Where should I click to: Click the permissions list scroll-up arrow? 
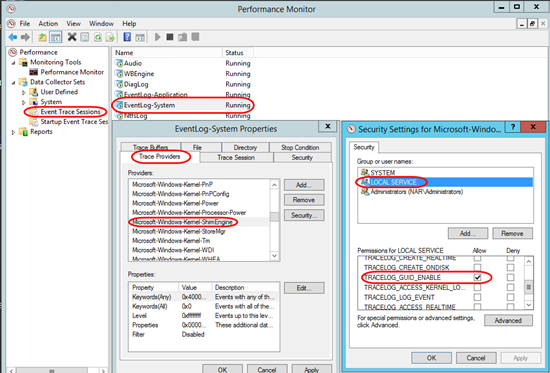tap(529, 261)
